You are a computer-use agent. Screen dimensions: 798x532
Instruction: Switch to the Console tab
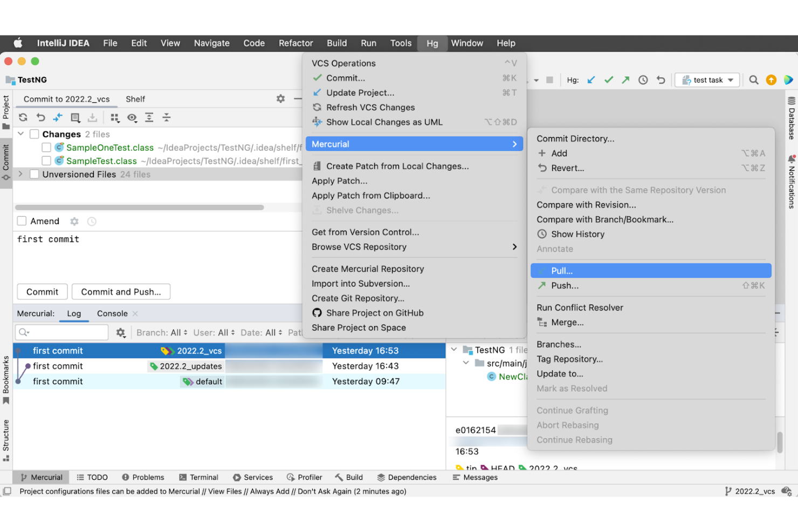[111, 313]
